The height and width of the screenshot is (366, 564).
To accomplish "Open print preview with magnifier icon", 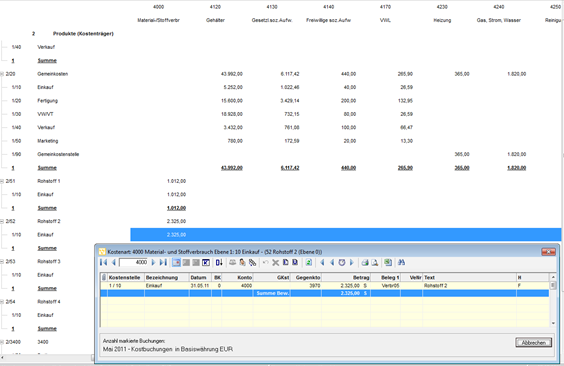I will coord(374,262).
